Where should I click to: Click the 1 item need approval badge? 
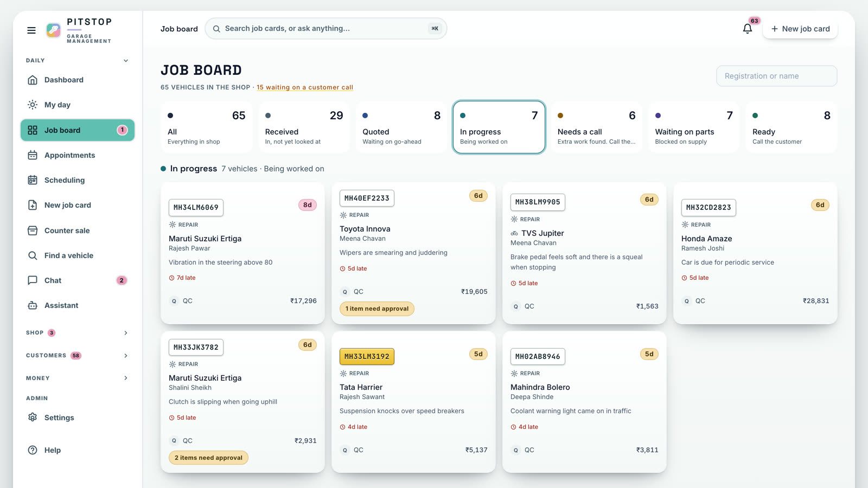pos(377,309)
